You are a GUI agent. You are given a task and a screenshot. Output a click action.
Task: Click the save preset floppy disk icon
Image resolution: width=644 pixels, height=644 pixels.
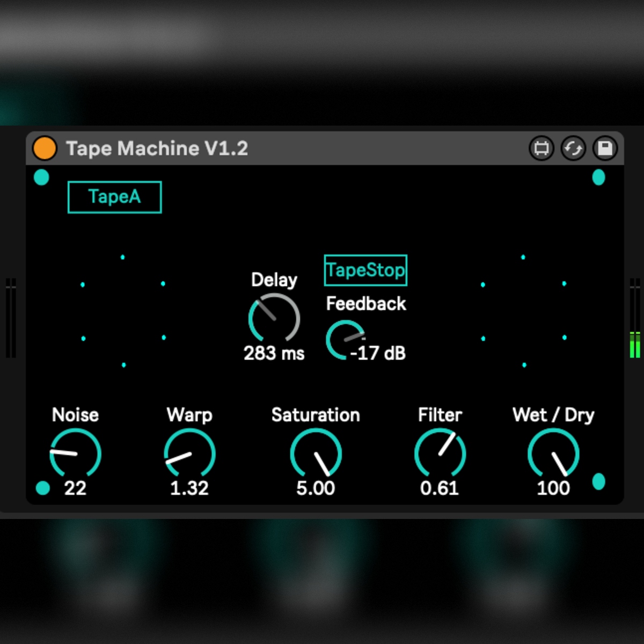605,148
